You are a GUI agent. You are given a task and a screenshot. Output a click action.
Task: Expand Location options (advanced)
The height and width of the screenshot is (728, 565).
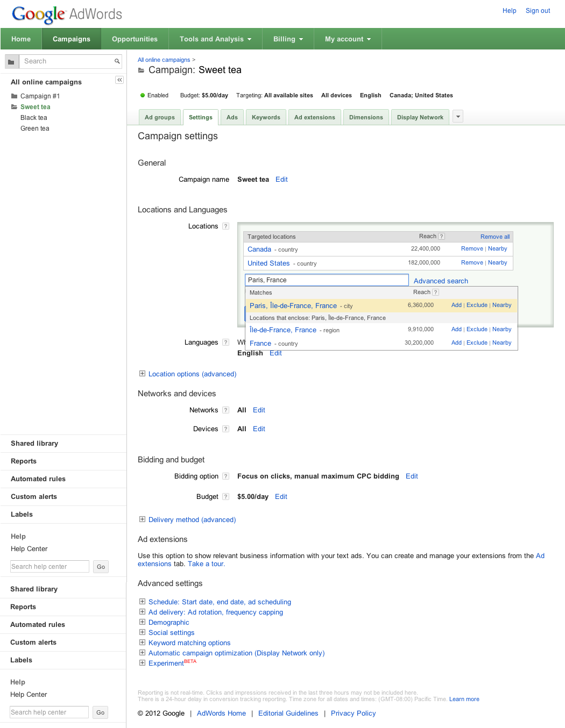[142, 374]
